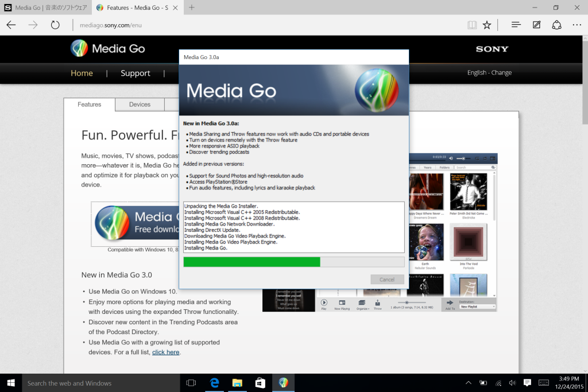Click the Throw icon in the preview screenshot

378,304
